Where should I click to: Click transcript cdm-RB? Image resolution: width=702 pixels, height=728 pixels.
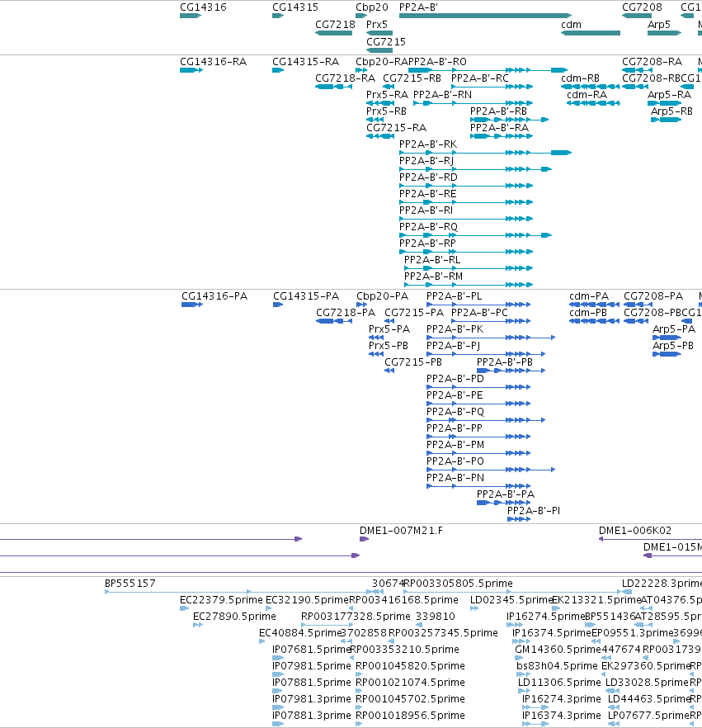pos(581,78)
